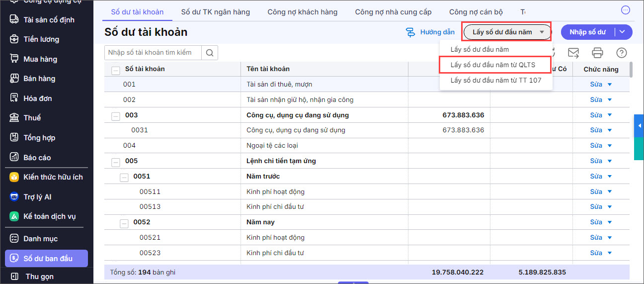Open Hóa đơn in sidebar
This screenshot has height=284, width=644.
38,98
